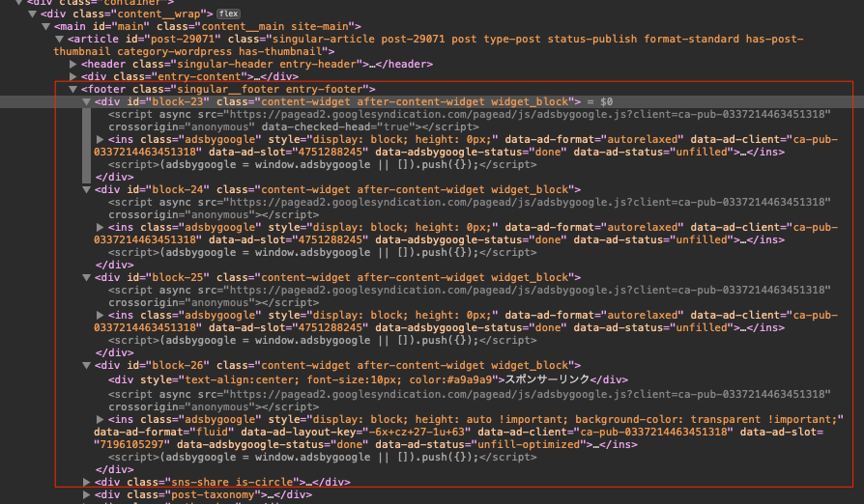Viewport: 864px width, 504px height.
Task: Expand the entry-content div
Action: [x=72, y=77]
